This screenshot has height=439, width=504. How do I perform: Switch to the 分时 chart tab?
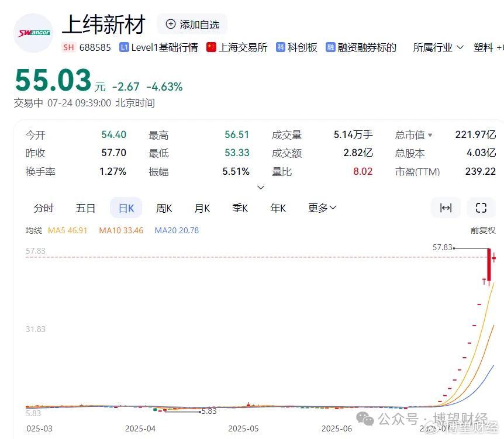tap(44, 208)
